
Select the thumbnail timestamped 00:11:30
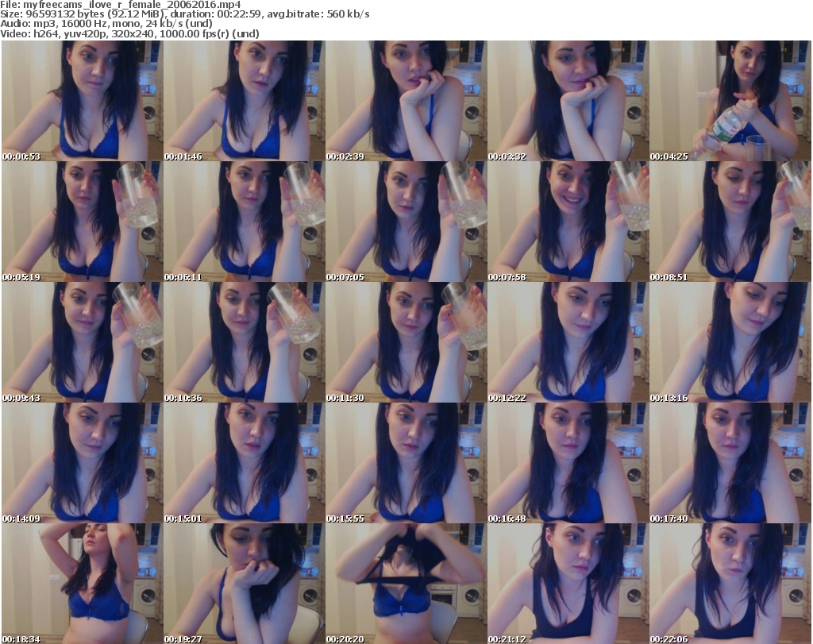coord(406,342)
